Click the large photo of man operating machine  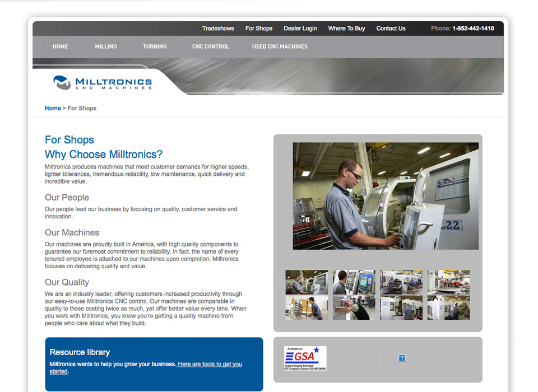click(x=386, y=196)
